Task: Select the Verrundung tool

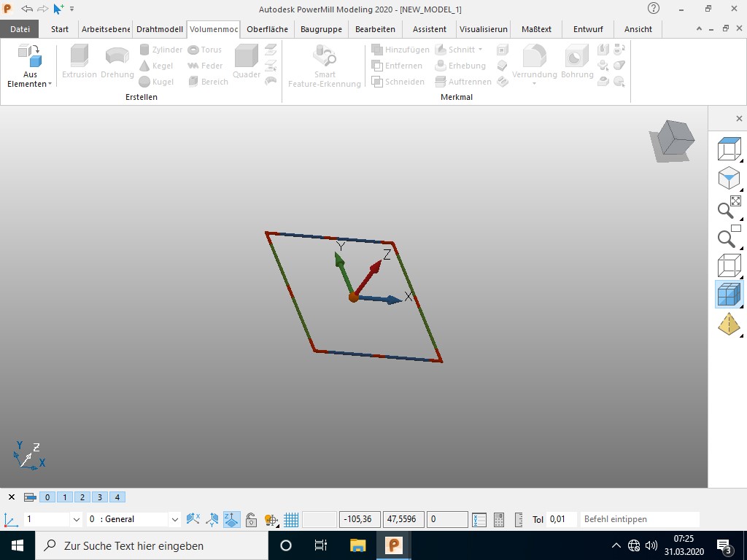Action: [x=533, y=65]
